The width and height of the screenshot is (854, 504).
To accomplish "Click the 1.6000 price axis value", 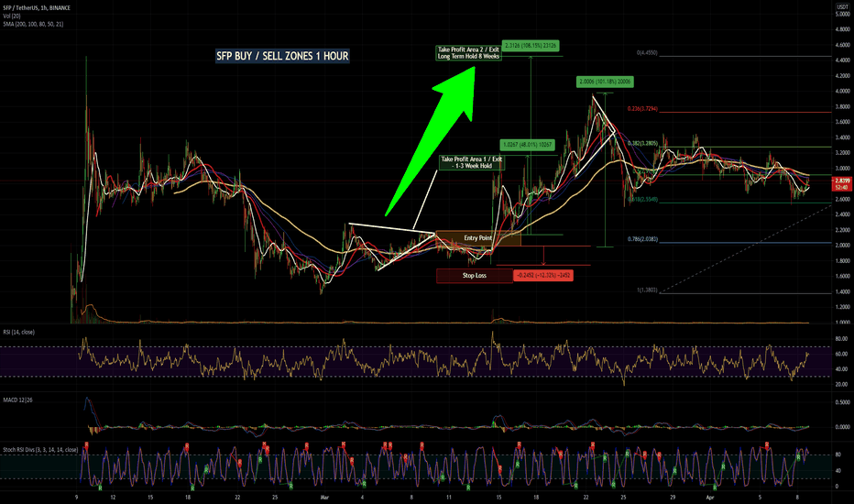I will click(842, 276).
